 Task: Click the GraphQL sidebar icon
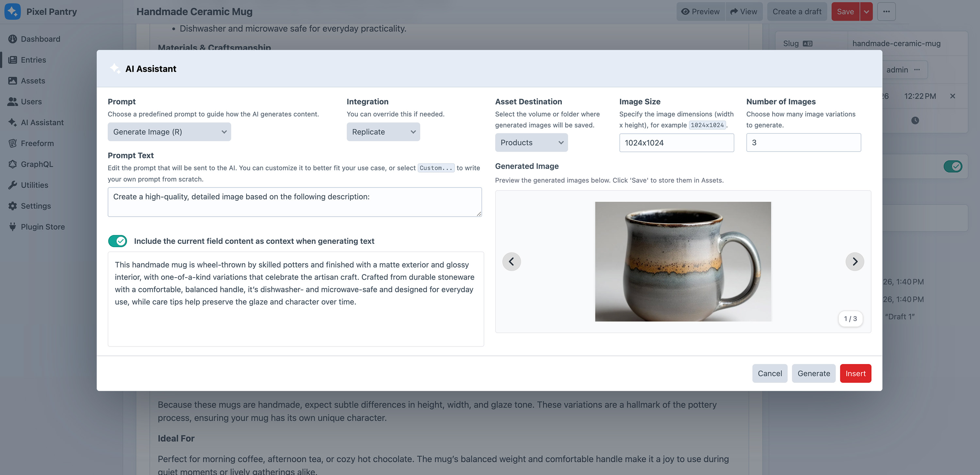pos(12,164)
